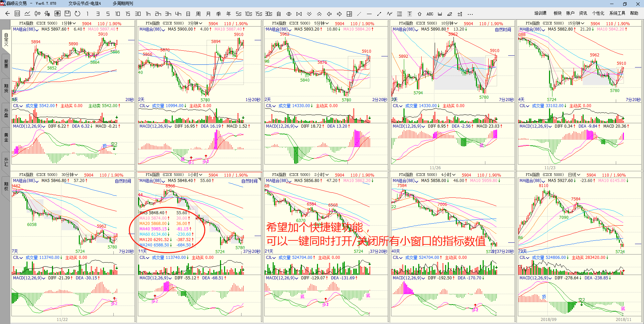Open the quote list table icon

[17, 14]
